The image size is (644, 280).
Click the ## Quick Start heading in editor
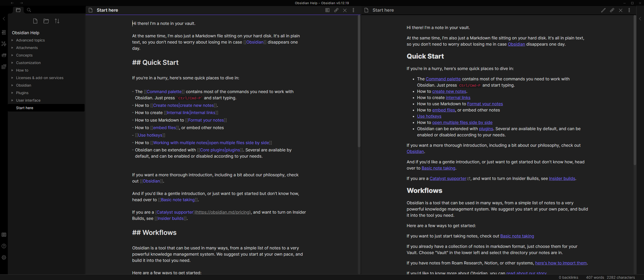155,62
